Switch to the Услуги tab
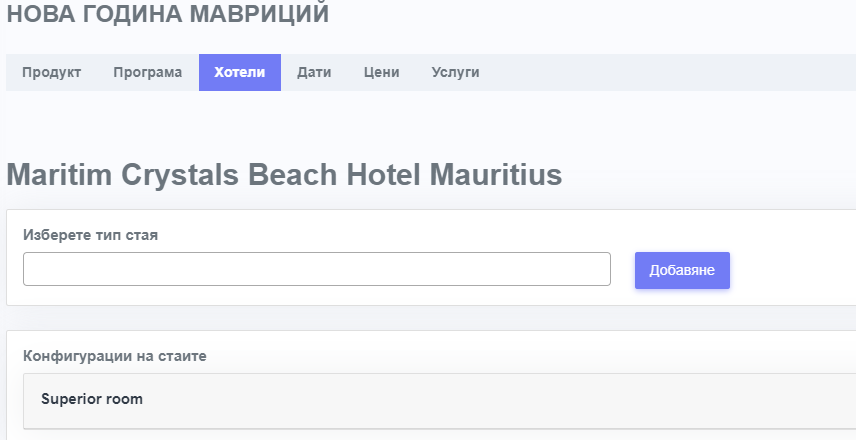The width and height of the screenshot is (856, 440). pos(455,73)
